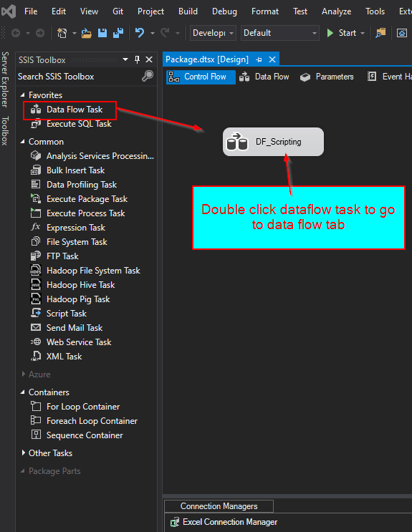Open the Start button dropdown arrow

[x=363, y=33]
